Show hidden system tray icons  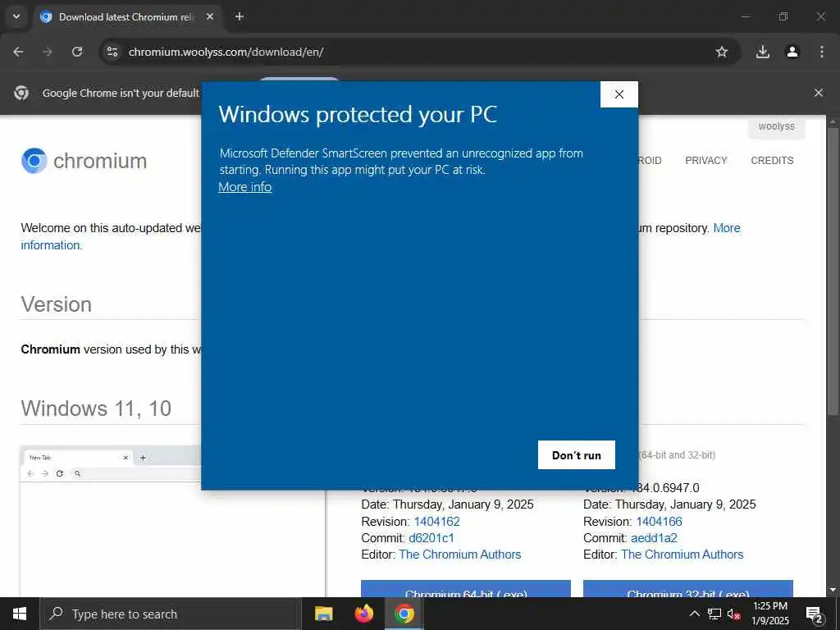694,614
